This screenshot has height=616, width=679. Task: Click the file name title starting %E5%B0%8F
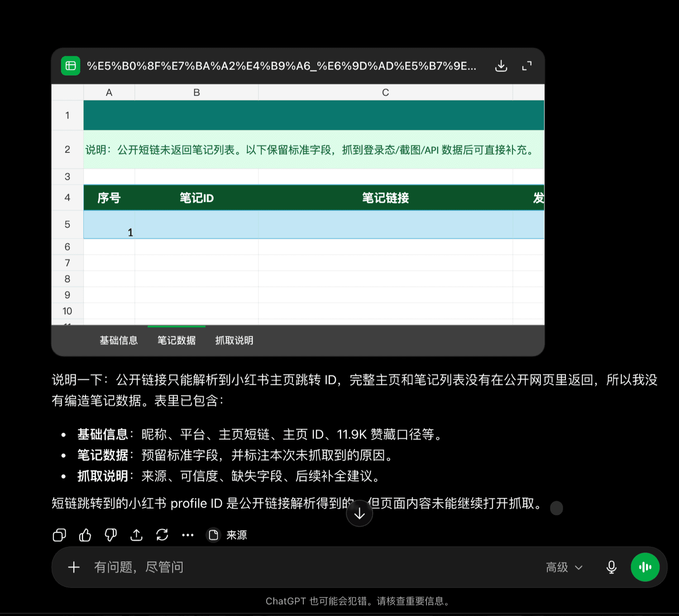coord(282,66)
